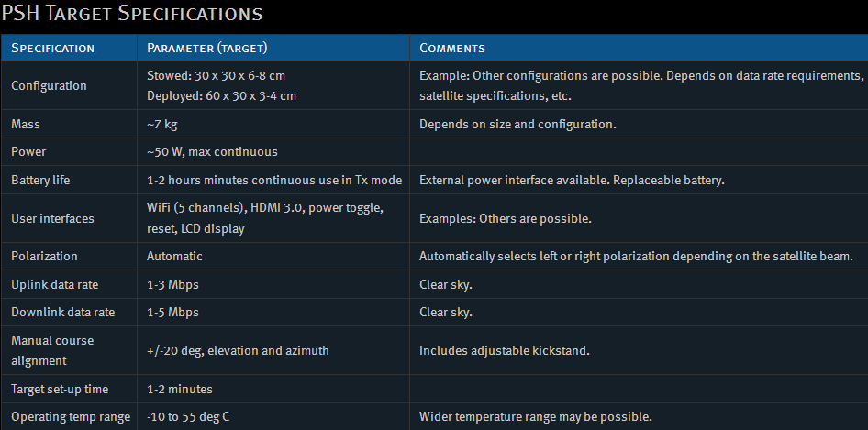The height and width of the screenshot is (430, 868).
Task: Click the PSH Target Specifications heading
Action: [132, 14]
